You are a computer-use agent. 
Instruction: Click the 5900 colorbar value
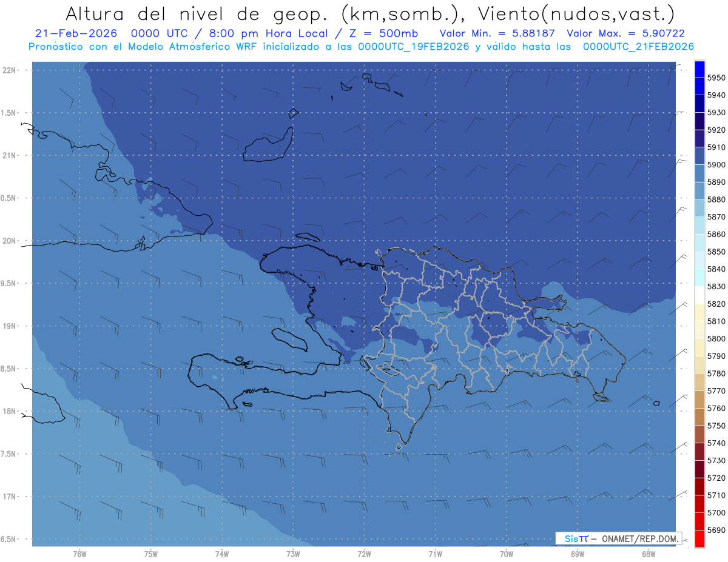tap(716, 164)
